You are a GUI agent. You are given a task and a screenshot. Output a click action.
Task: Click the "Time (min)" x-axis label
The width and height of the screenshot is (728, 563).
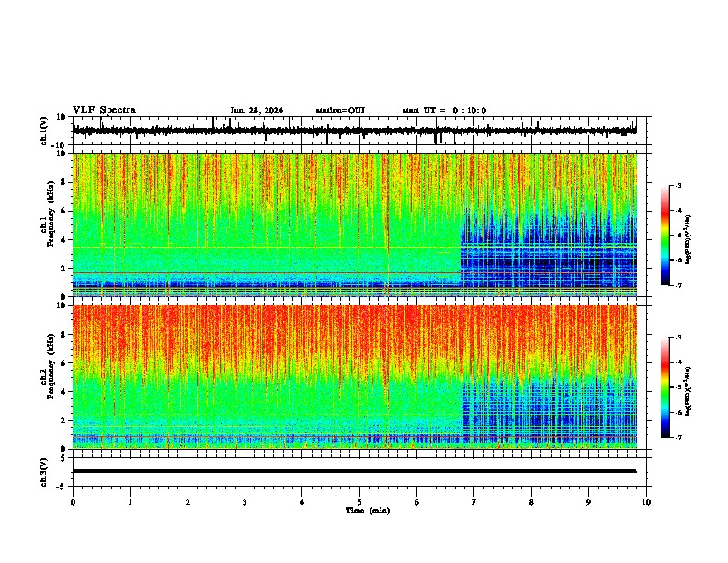[368, 511]
